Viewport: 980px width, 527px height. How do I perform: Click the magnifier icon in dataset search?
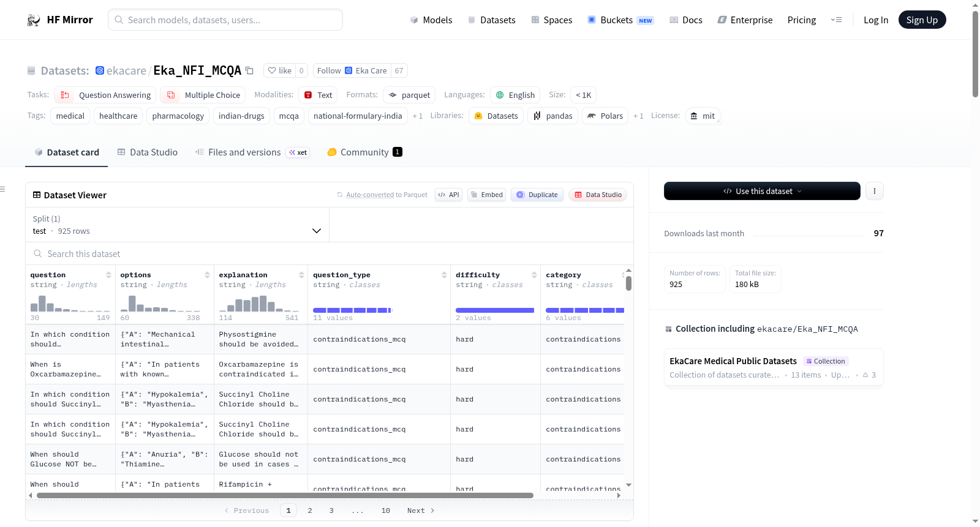(38, 253)
